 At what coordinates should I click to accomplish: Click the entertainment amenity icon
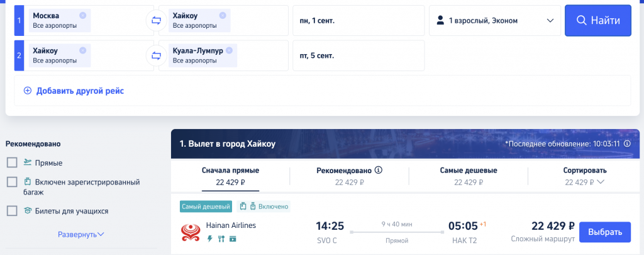coord(233,239)
